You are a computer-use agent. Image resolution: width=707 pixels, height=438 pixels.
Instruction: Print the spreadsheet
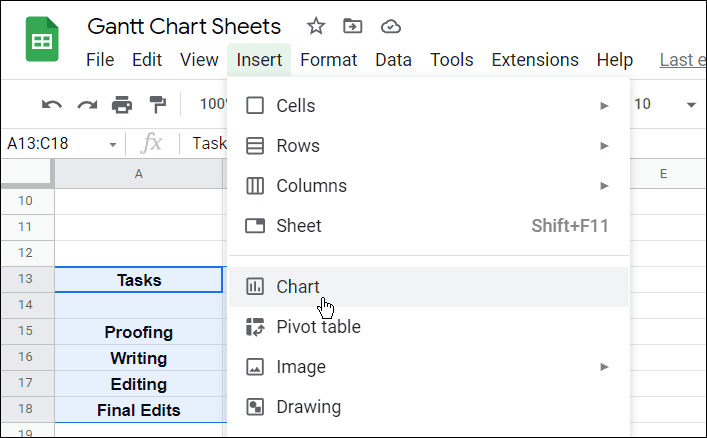[x=122, y=105]
